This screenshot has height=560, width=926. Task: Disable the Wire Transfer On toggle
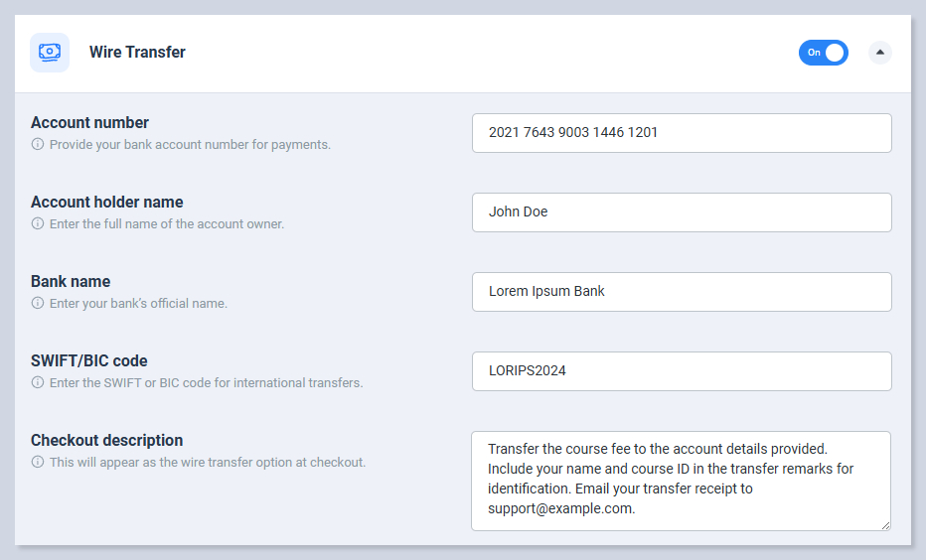point(823,53)
